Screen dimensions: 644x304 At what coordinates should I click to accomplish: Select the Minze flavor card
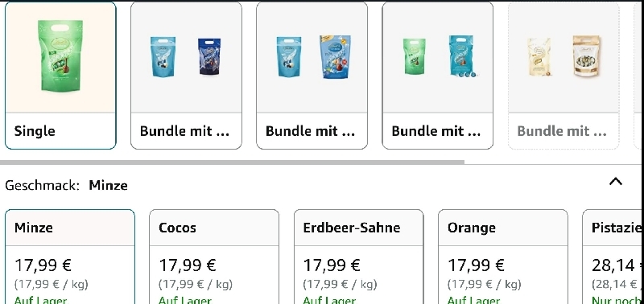(x=70, y=257)
